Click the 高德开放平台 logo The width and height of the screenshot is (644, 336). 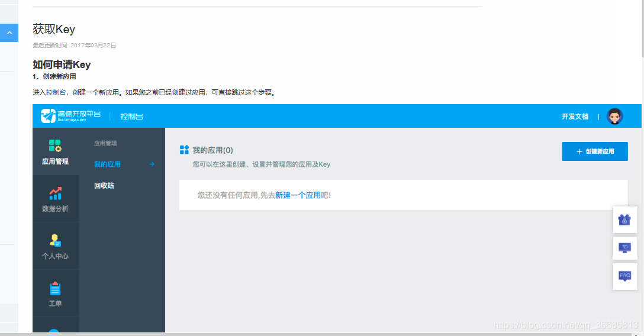(x=70, y=116)
